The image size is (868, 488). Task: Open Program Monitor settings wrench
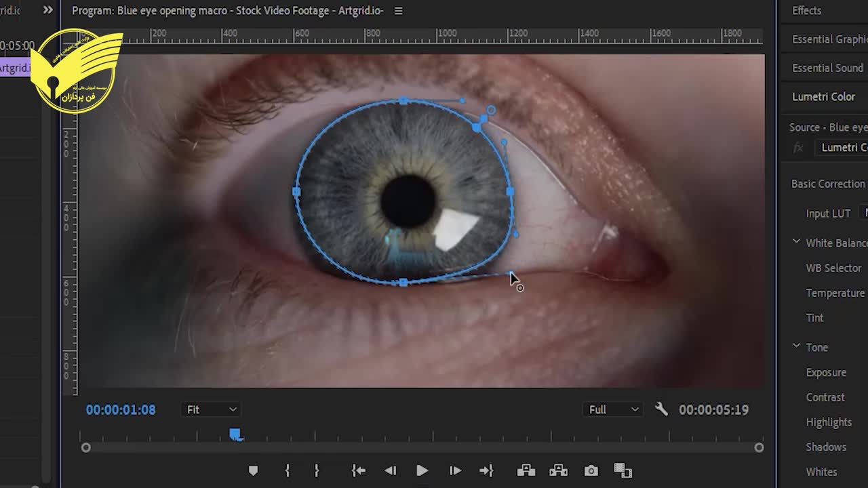point(661,409)
